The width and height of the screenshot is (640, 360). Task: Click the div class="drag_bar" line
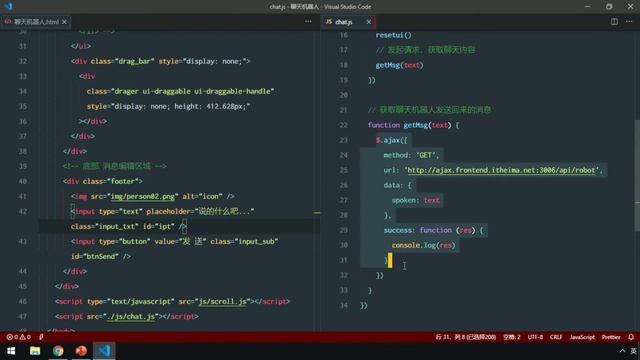coord(160,61)
